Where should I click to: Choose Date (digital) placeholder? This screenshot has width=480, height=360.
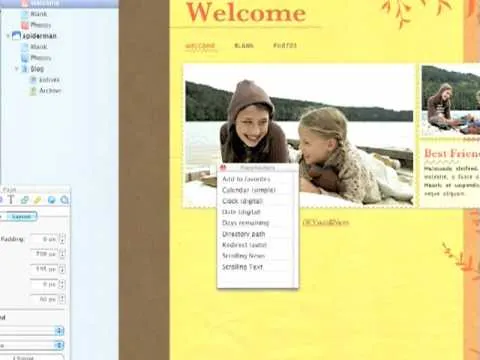point(241,212)
